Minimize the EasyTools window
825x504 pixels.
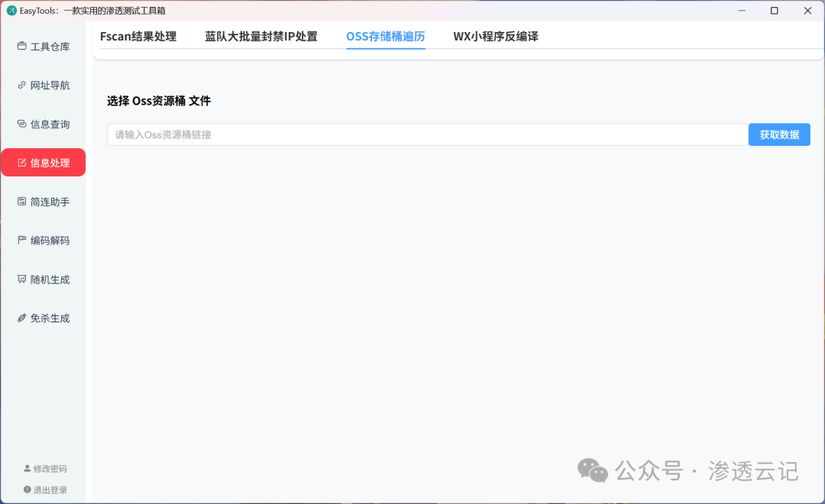[742, 11]
